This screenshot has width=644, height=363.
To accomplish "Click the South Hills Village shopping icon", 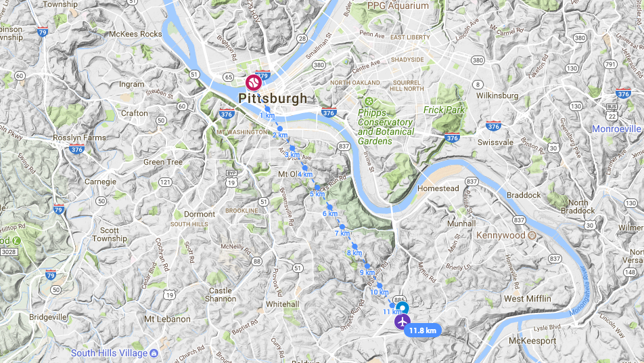I will pos(154,353).
